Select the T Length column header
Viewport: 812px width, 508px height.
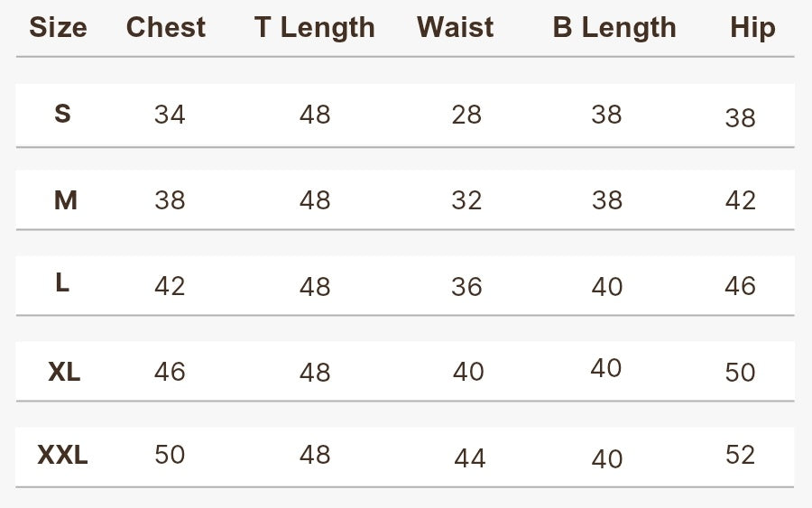click(314, 28)
